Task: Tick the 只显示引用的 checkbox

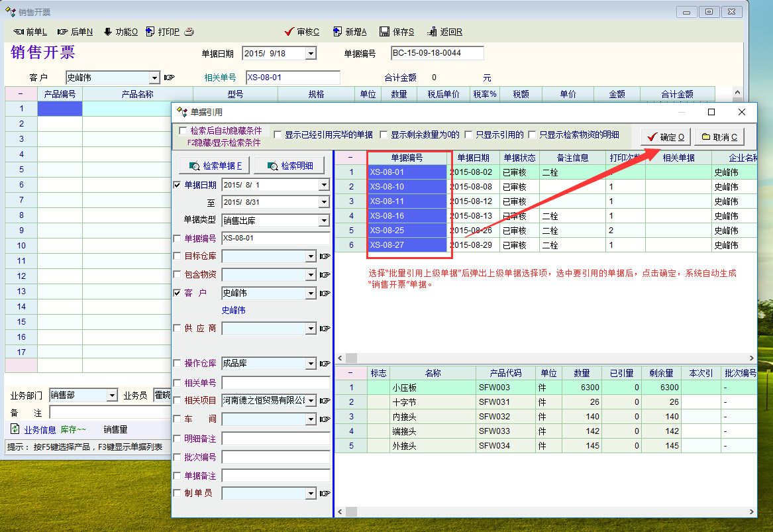Action: click(x=469, y=134)
